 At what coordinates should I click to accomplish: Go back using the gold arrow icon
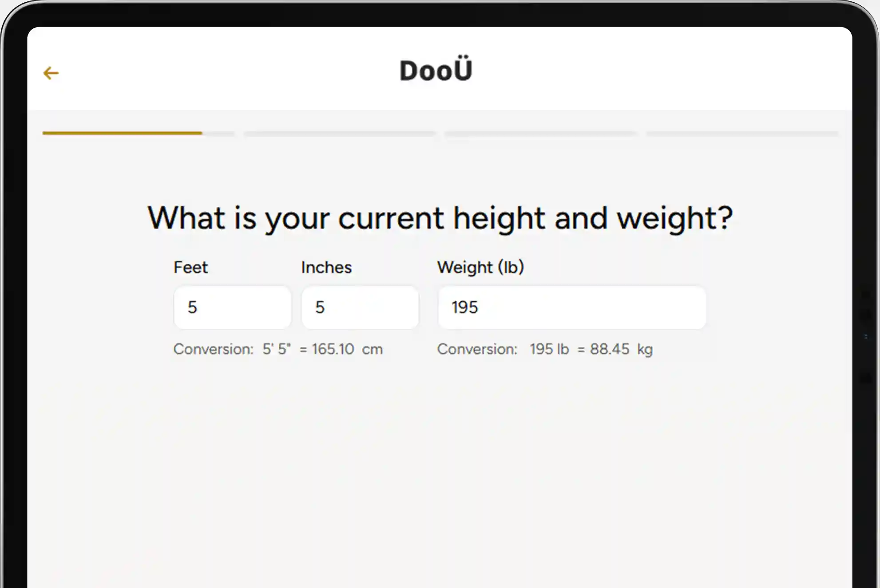[51, 73]
